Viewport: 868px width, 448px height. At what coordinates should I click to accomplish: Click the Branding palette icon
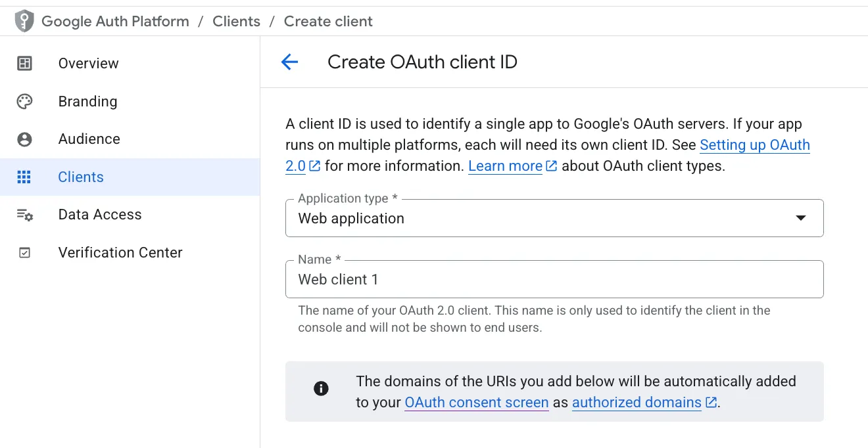coord(24,101)
